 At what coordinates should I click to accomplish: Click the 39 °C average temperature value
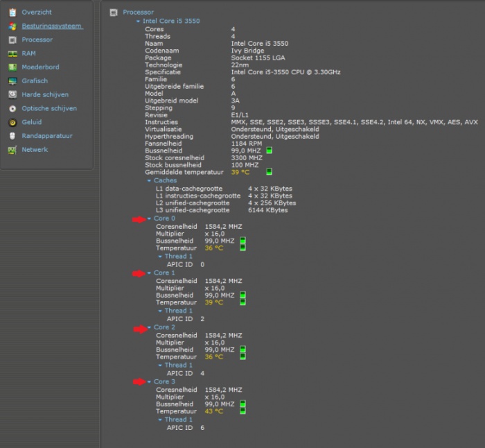(240, 172)
